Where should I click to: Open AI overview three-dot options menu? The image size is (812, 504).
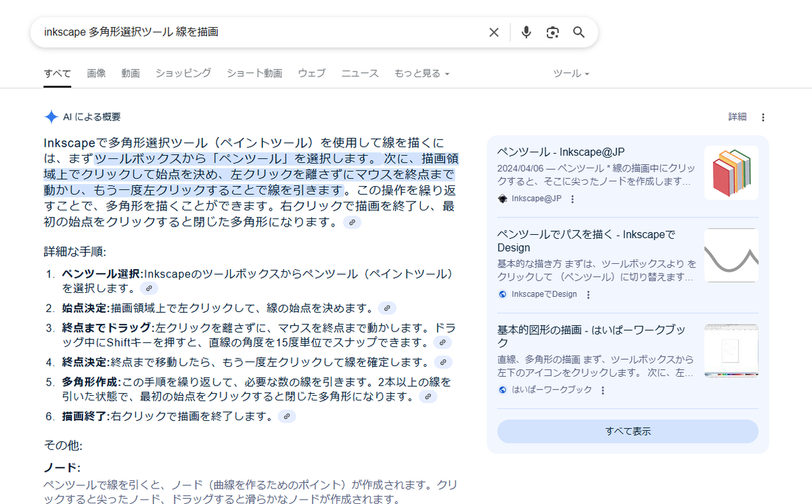click(763, 117)
